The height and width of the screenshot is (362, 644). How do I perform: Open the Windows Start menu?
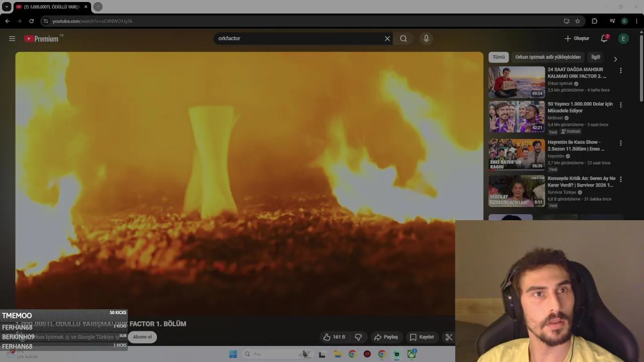(233, 354)
